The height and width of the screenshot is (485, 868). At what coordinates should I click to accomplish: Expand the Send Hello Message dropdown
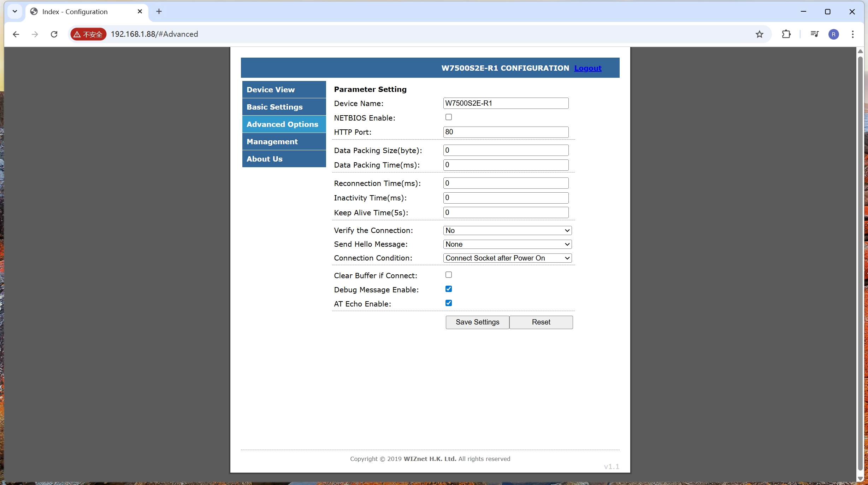click(507, 244)
